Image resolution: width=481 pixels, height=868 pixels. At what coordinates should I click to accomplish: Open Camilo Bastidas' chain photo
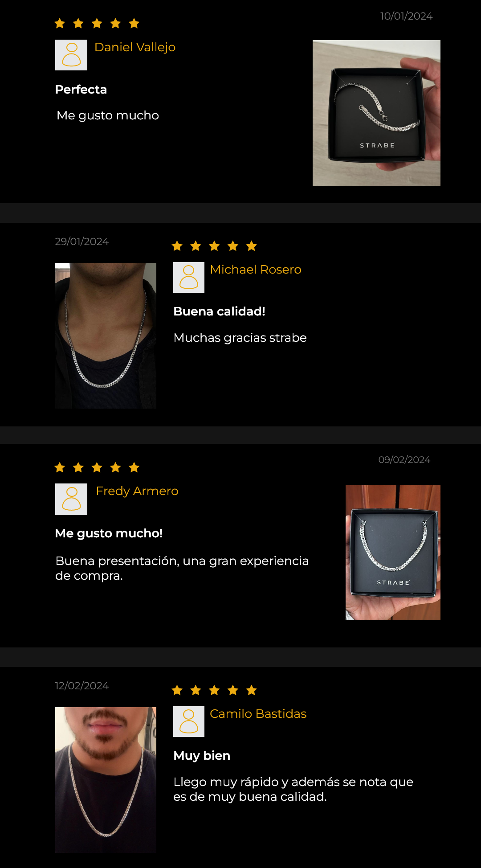[106, 780]
